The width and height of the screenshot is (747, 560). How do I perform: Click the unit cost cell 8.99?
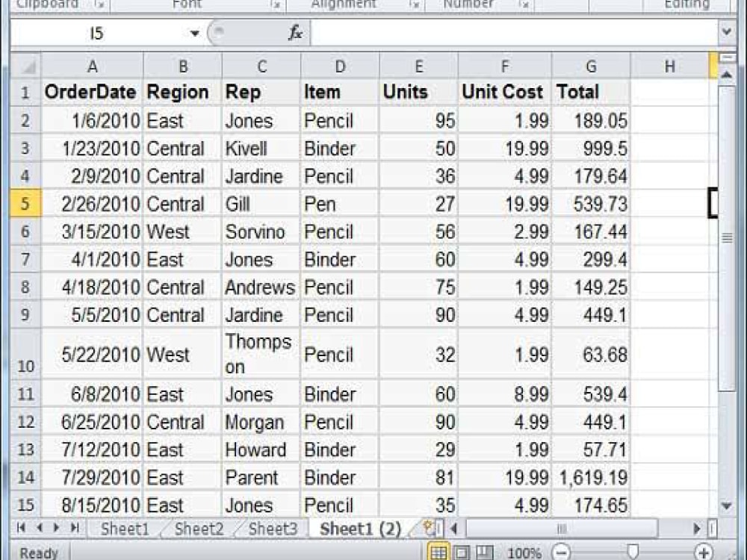pyautogui.click(x=504, y=394)
